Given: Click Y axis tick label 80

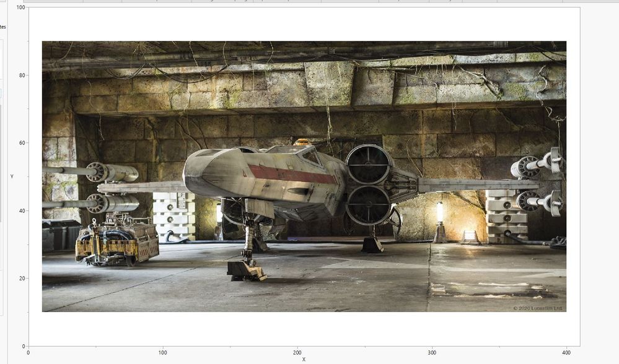Looking at the screenshot, I should (22, 76).
